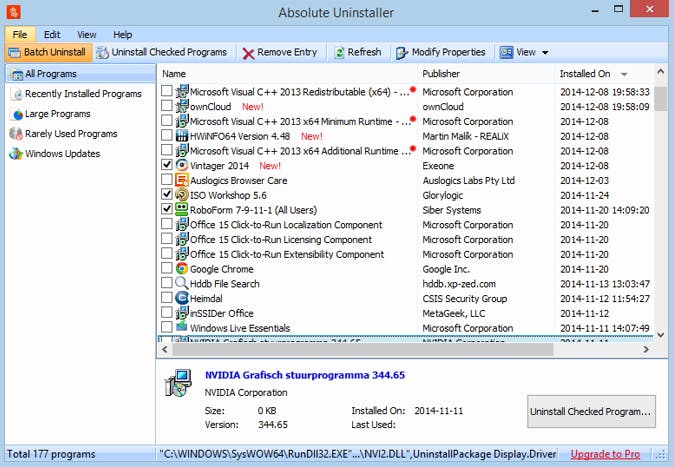The height and width of the screenshot is (467, 674).
Task: Follow the Upgrade to Pro link
Action: pos(605,454)
